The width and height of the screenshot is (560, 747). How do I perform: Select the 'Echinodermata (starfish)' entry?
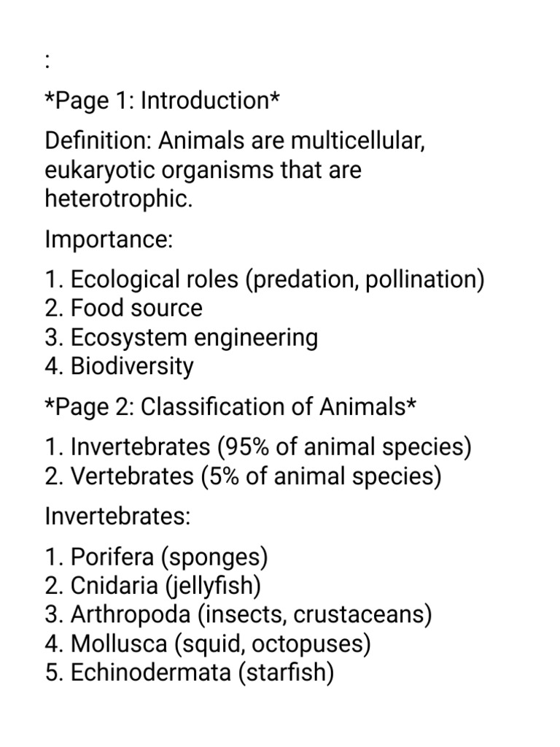point(189,673)
